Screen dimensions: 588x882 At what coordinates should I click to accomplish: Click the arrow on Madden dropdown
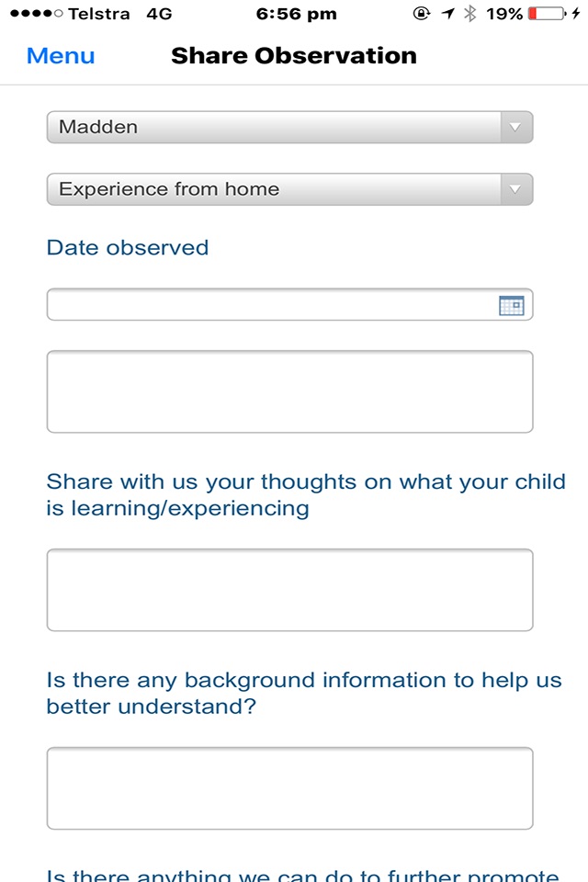coord(516,127)
